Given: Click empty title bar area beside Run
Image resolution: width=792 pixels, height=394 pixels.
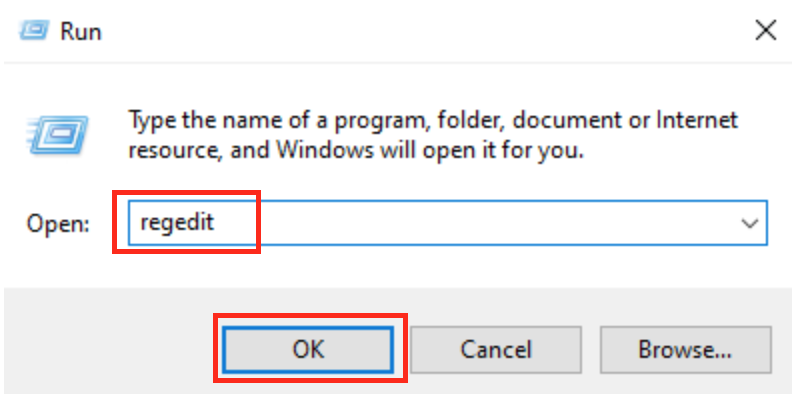Looking at the screenshot, I should tap(404, 31).
